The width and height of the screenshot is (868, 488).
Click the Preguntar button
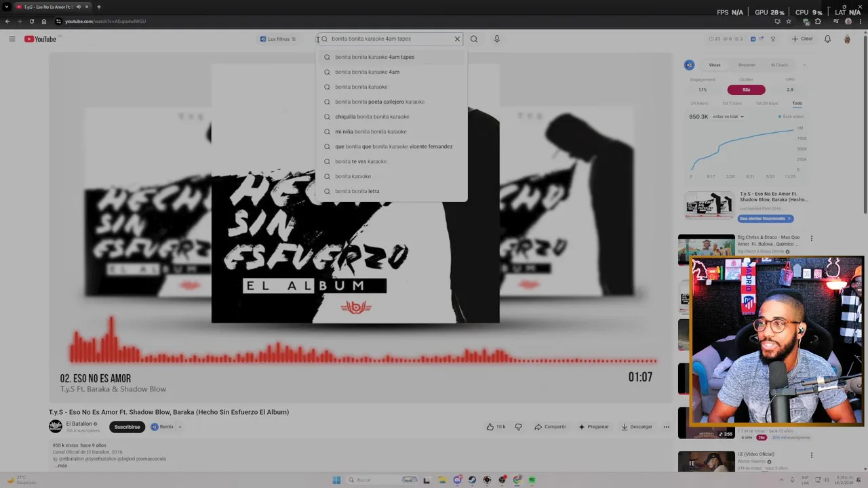[x=594, y=427]
